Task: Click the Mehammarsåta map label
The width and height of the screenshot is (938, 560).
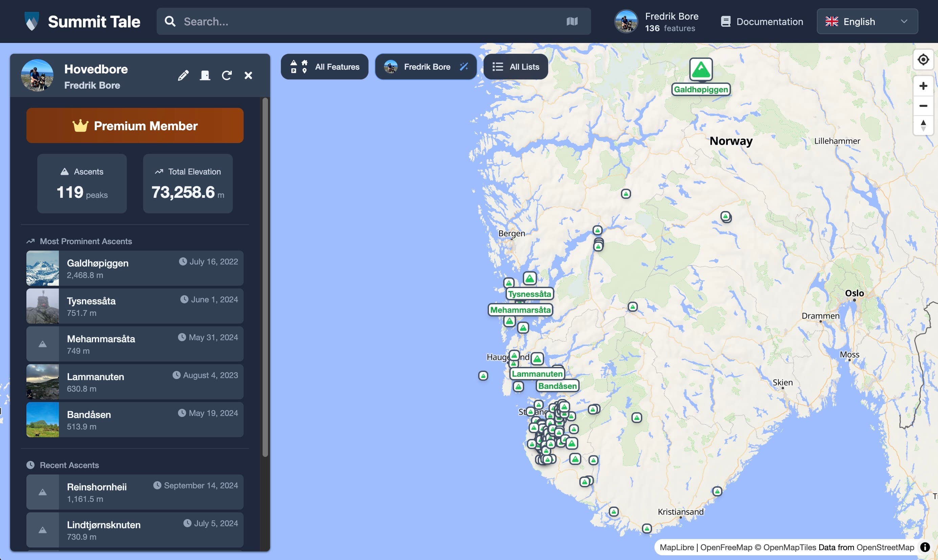Action: 520,310
